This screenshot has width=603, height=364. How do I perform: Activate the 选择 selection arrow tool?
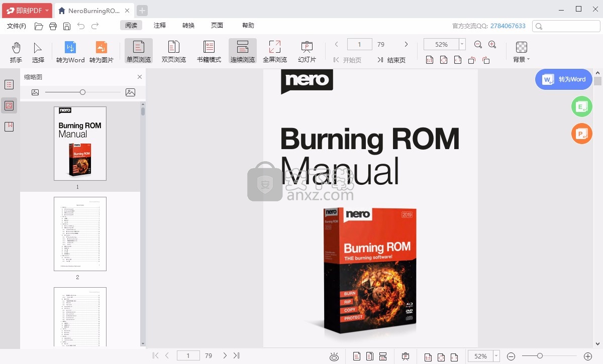pos(38,52)
